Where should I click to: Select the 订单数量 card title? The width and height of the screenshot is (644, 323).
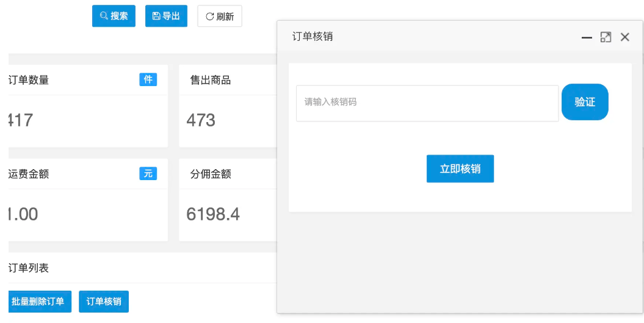coord(29,80)
